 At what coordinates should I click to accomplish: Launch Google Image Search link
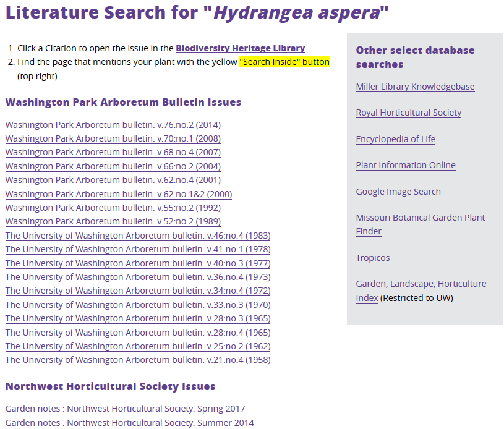pos(398,192)
